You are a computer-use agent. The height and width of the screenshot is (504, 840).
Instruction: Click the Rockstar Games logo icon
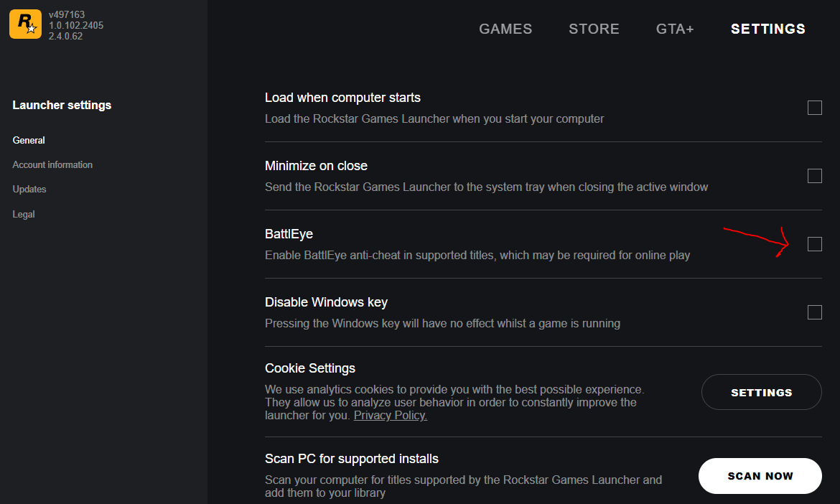(x=25, y=24)
